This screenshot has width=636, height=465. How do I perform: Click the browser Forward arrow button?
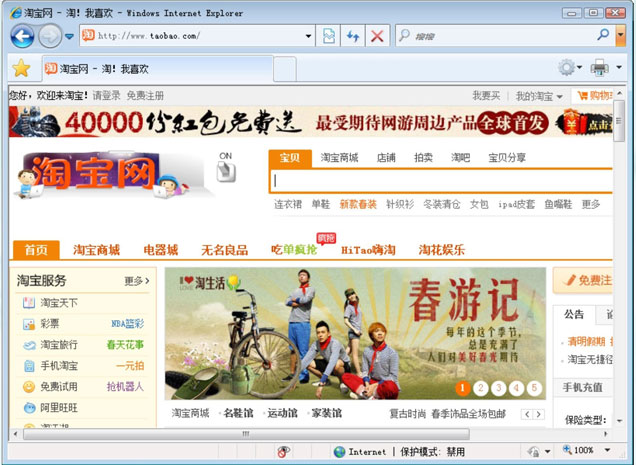50,36
